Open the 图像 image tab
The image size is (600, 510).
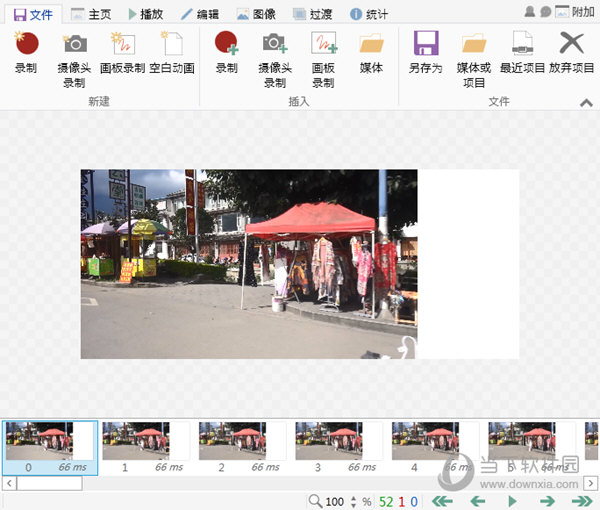tap(256, 14)
